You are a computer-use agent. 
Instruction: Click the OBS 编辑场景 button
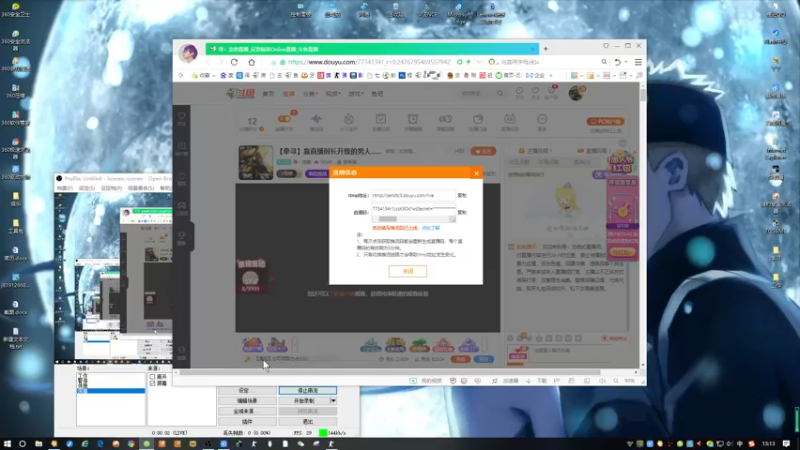tap(247, 401)
